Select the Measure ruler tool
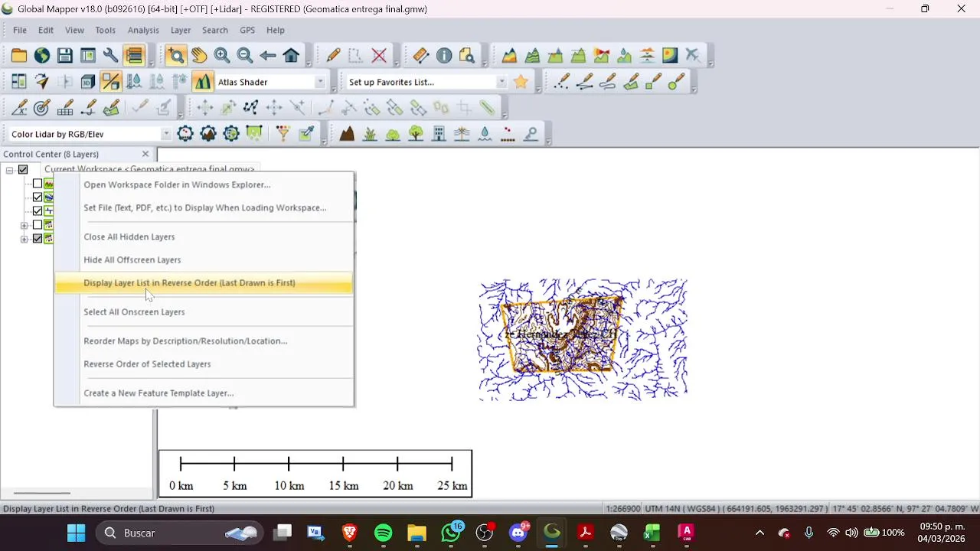Screen dimensions: 980x551 [421, 55]
